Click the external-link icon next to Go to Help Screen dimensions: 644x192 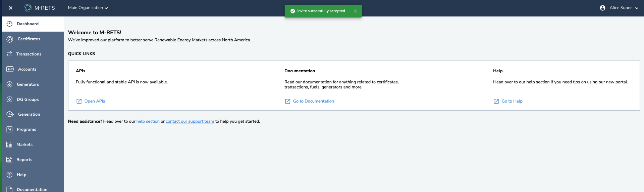tap(496, 101)
